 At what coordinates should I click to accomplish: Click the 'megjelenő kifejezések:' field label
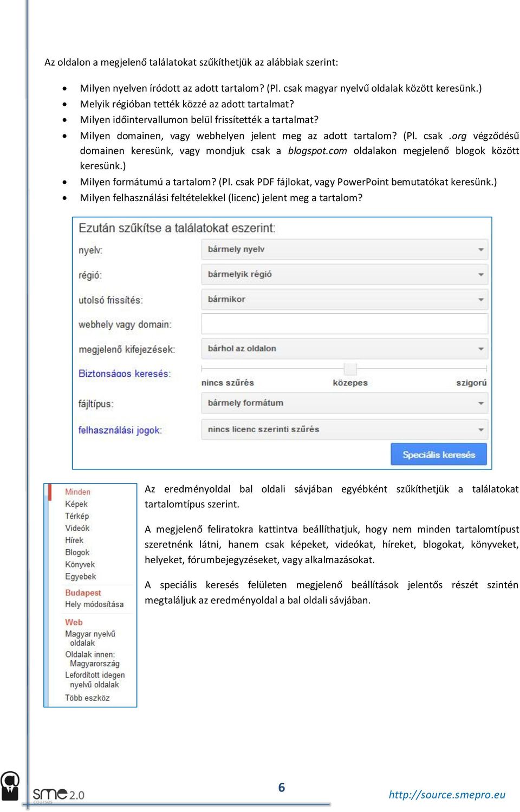127,350
